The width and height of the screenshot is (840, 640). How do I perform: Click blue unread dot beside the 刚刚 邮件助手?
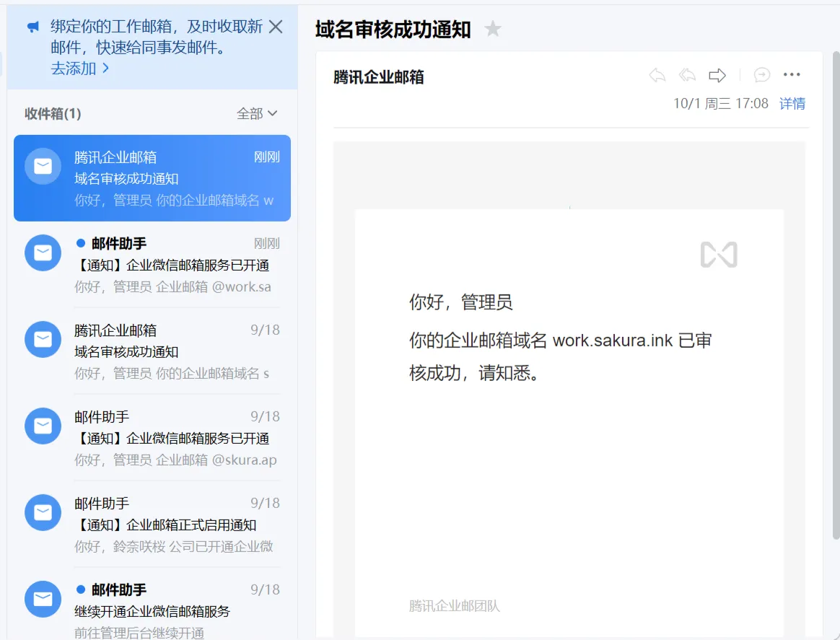(x=81, y=243)
